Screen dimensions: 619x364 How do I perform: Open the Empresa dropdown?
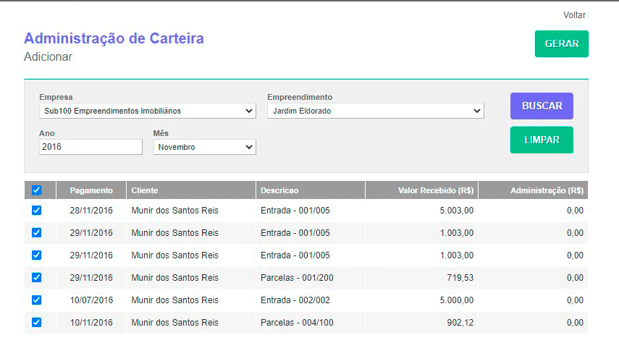[148, 111]
